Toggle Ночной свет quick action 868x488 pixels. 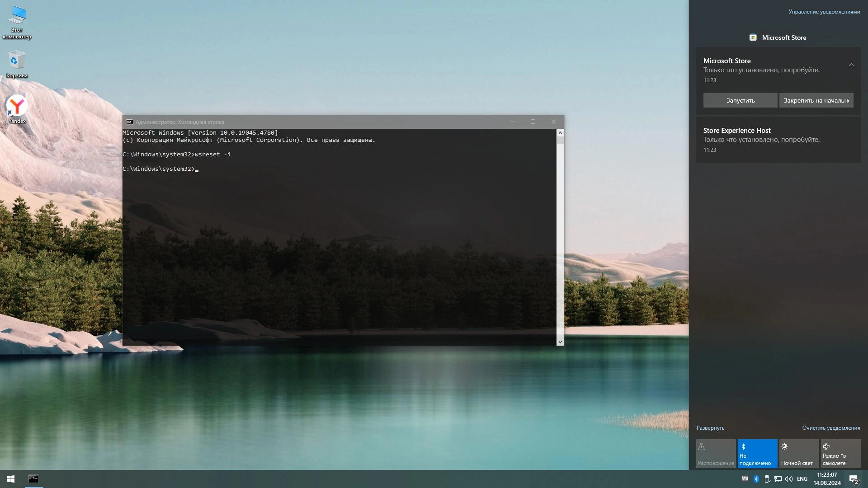click(x=798, y=453)
